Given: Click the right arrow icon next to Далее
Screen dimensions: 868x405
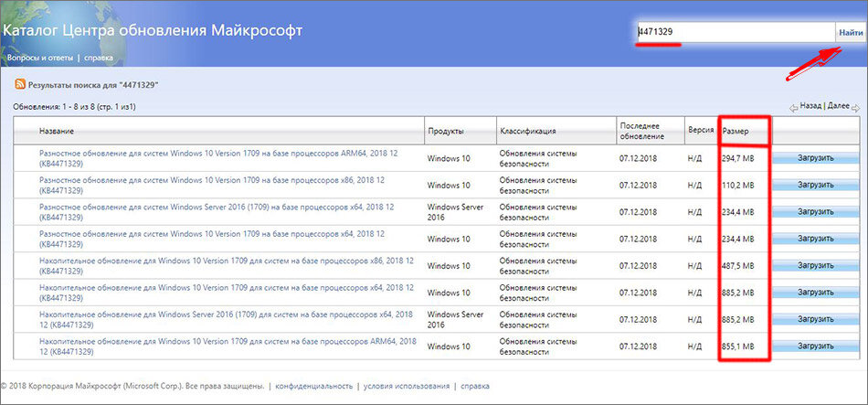Looking at the screenshot, I should (856, 107).
